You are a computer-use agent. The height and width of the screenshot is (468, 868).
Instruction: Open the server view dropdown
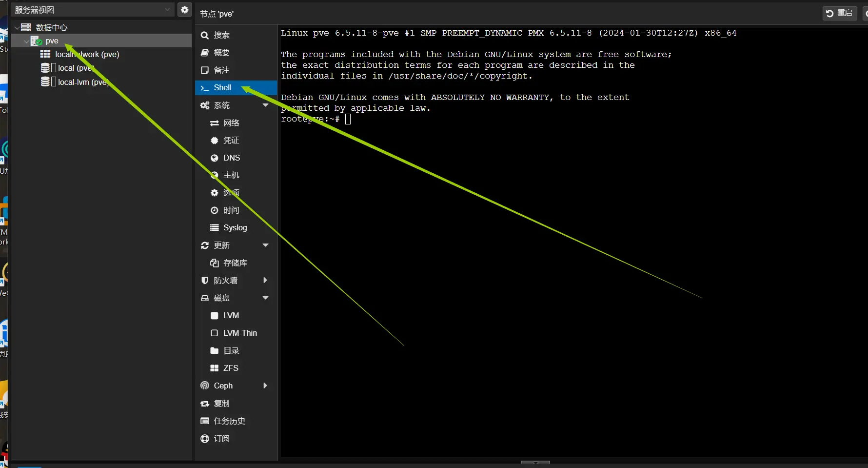167,10
